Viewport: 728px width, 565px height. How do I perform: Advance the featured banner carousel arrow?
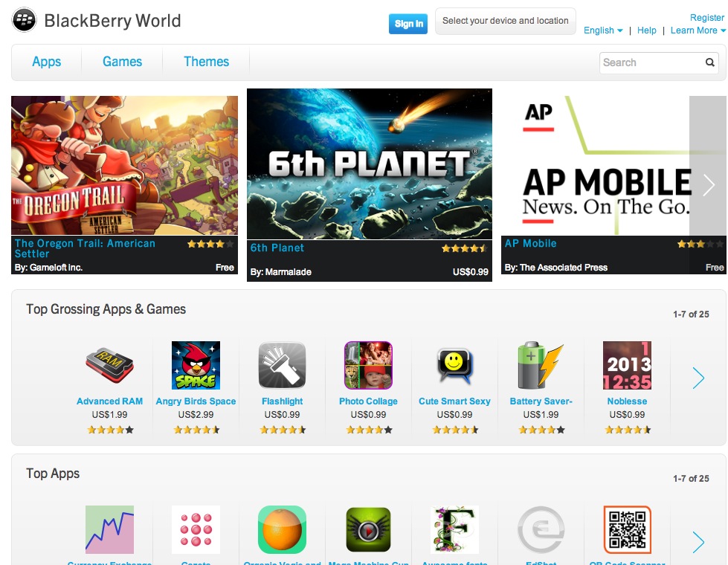pyautogui.click(x=708, y=185)
